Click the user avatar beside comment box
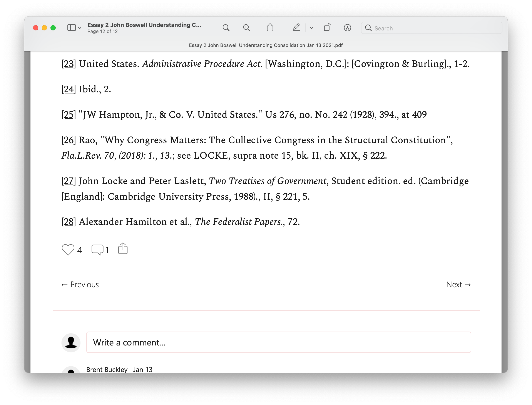The width and height of the screenshot is (532, 405). tap(71, 343)
